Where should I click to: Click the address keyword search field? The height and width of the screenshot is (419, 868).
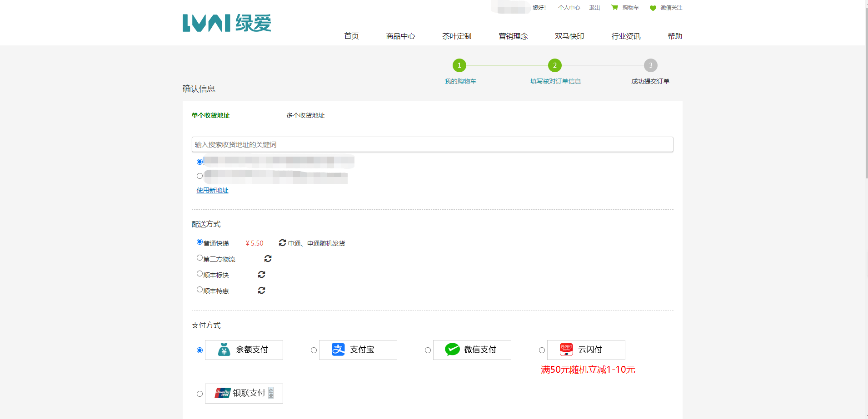click(x=432, y=144)
